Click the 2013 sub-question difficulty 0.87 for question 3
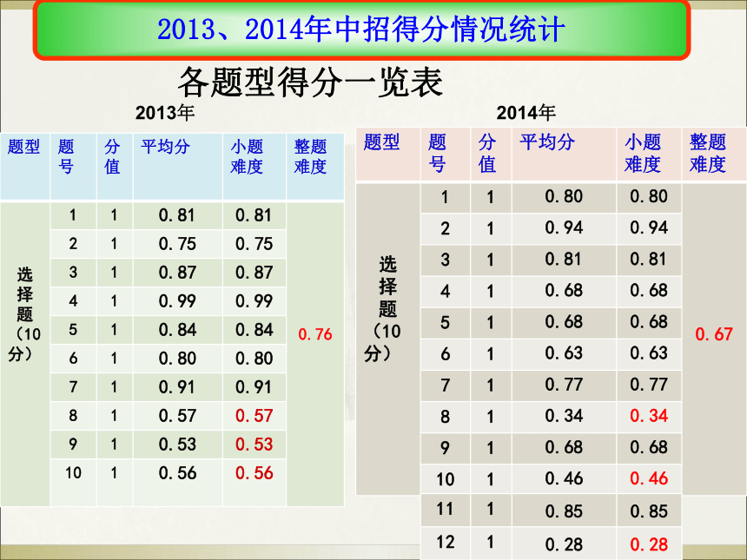 (x=254, y=273)
